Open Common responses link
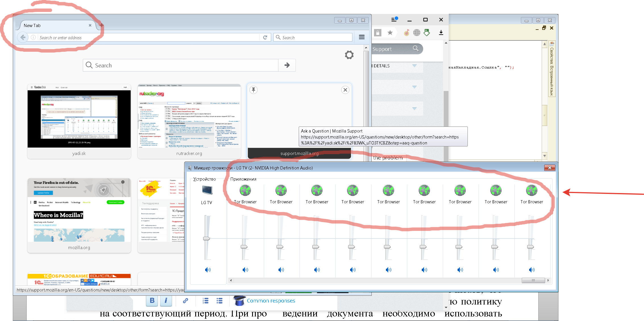This screenshot has width=644, height=321. click(x=271, y=301)
